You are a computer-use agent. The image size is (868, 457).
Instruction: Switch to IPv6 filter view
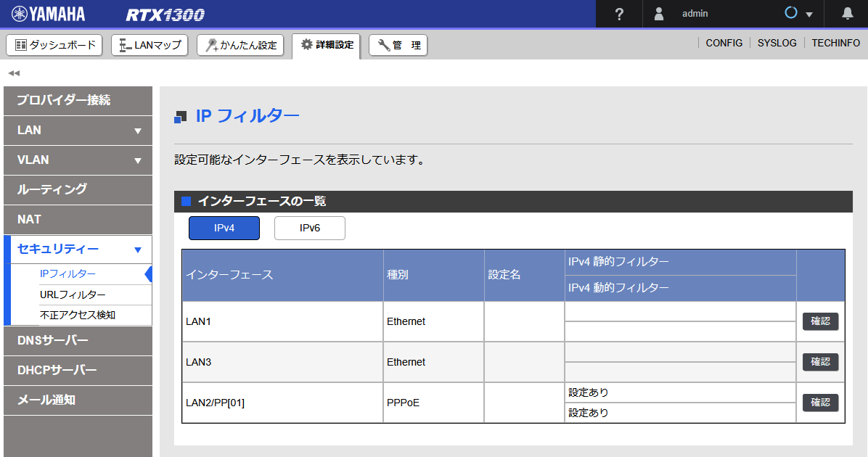pyautogui.click(x=309, y=228)
